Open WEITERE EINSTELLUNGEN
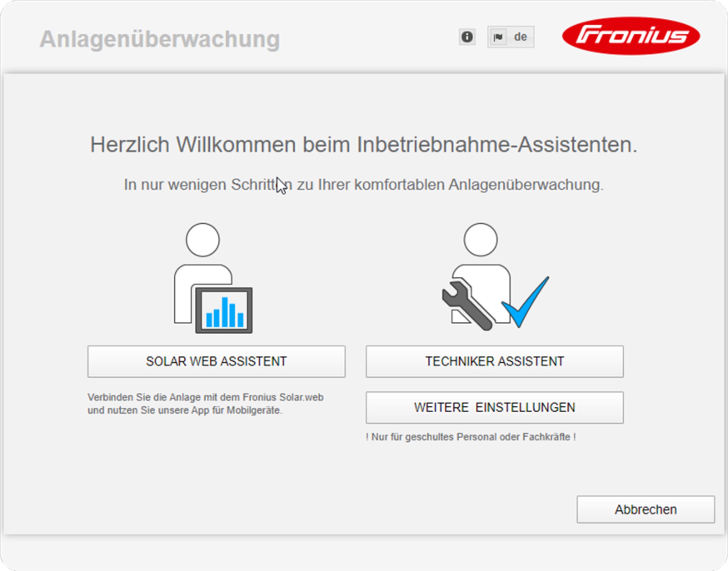Image resolution: width=728 pixels, height=571 pixels. pos(495,407)
